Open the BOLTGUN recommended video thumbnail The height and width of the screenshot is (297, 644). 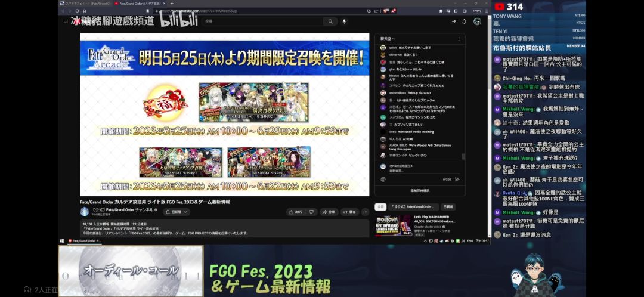click(x=394, y=225)
